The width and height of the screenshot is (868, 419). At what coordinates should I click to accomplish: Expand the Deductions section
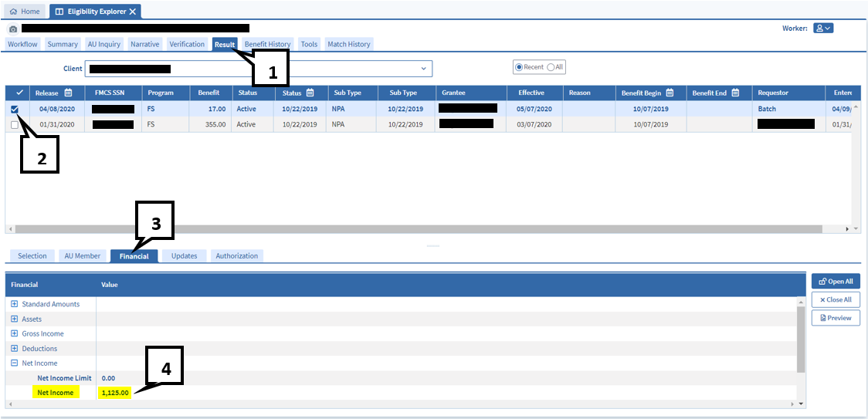click(15, 349)
